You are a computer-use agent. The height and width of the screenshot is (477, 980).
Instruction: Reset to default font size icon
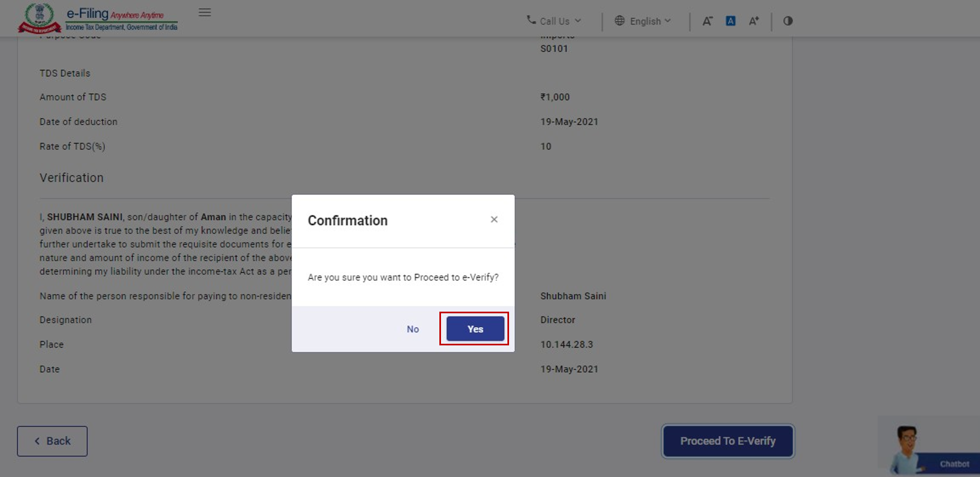731,21
